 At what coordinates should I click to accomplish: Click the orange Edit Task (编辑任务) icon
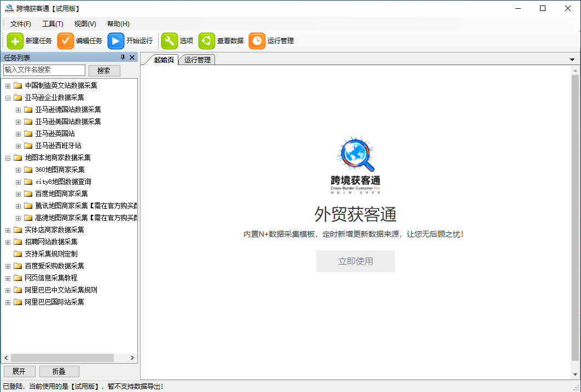[66, 41]
